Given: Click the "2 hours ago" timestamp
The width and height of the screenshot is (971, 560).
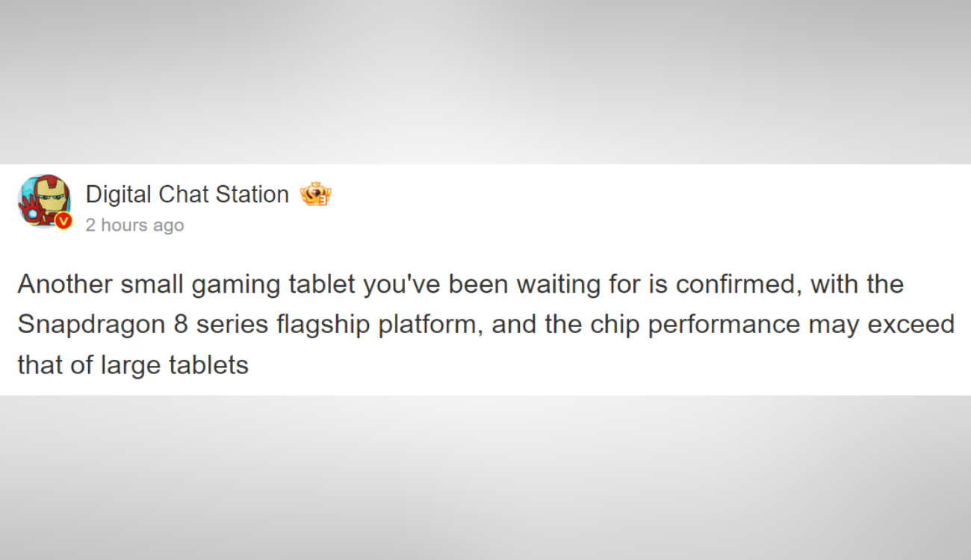Looking at the screenshot, I should pos(134,225).
